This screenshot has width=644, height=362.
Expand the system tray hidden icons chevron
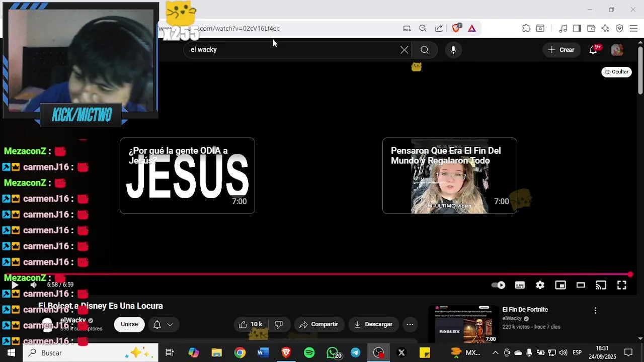coord(495,352)
